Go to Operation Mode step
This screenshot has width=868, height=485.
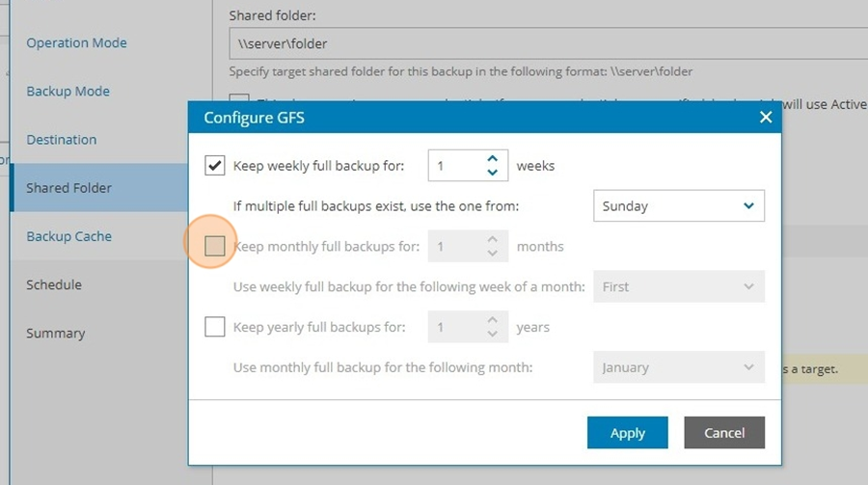(x=76, y=42)
